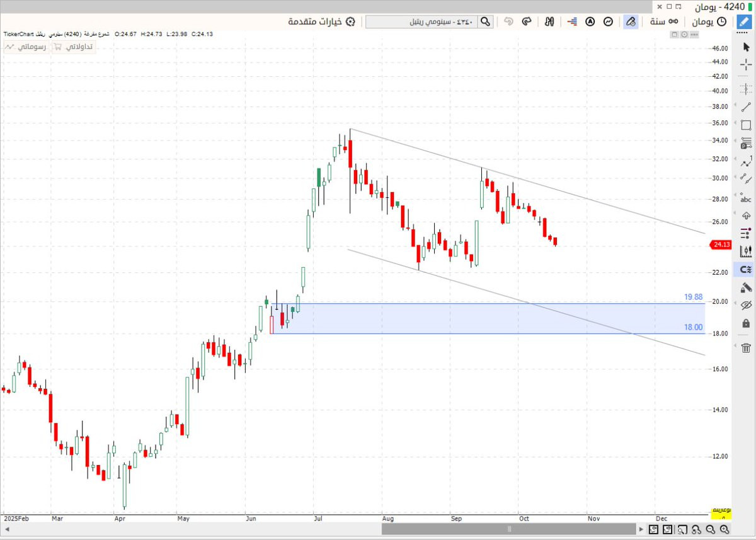Click the small chart maximize box icon

[673, 35]
